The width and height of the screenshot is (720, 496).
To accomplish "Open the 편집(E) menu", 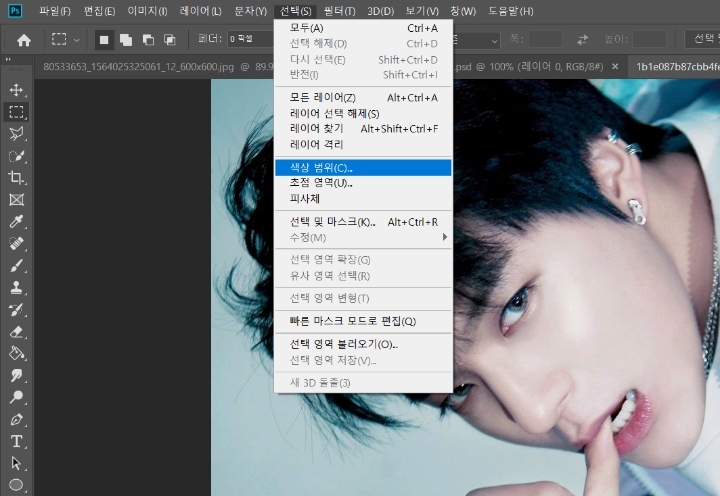I will click(99, 11).
